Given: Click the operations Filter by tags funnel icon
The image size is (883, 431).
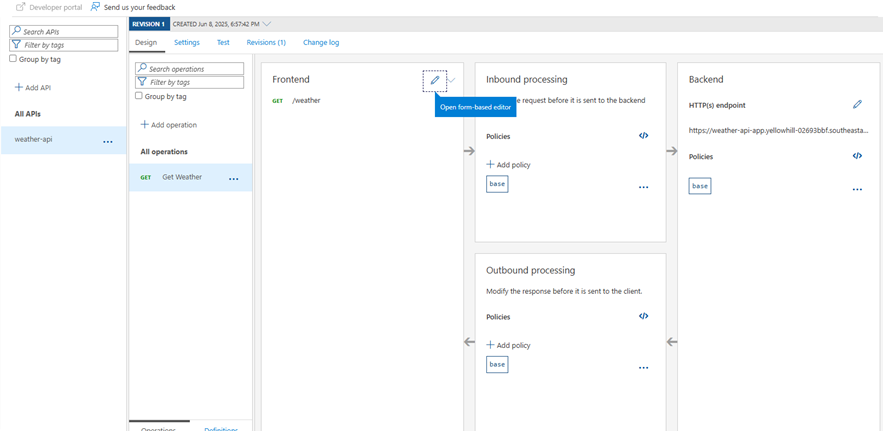Looking at the screenshot, I should [142, 82].
